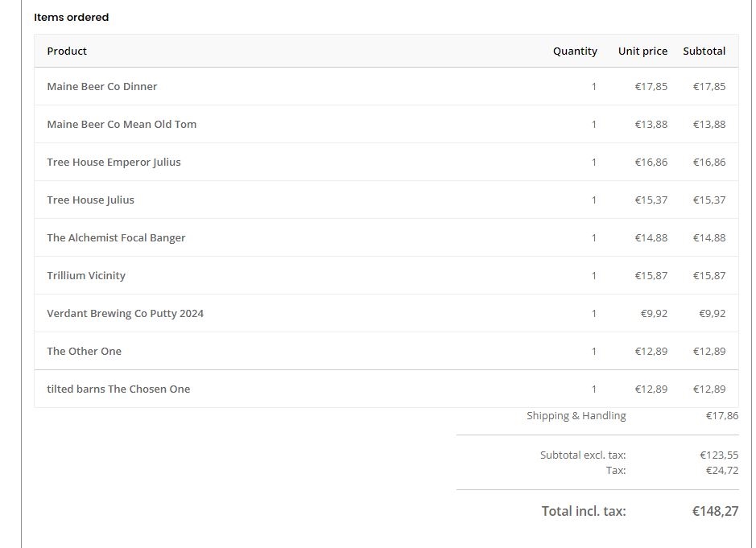Click the Items ordered heading
The image size is (756, 548).
[x=72, y=18]
